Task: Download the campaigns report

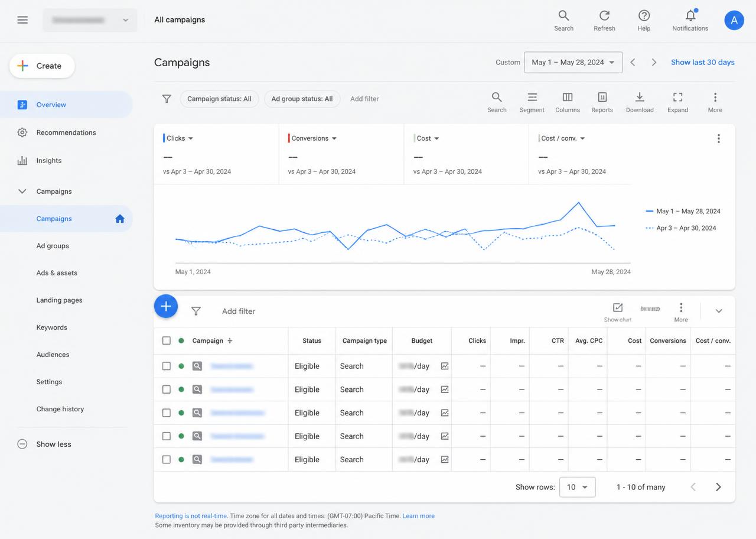Action: pyautogui.click(x=640, y=102)
